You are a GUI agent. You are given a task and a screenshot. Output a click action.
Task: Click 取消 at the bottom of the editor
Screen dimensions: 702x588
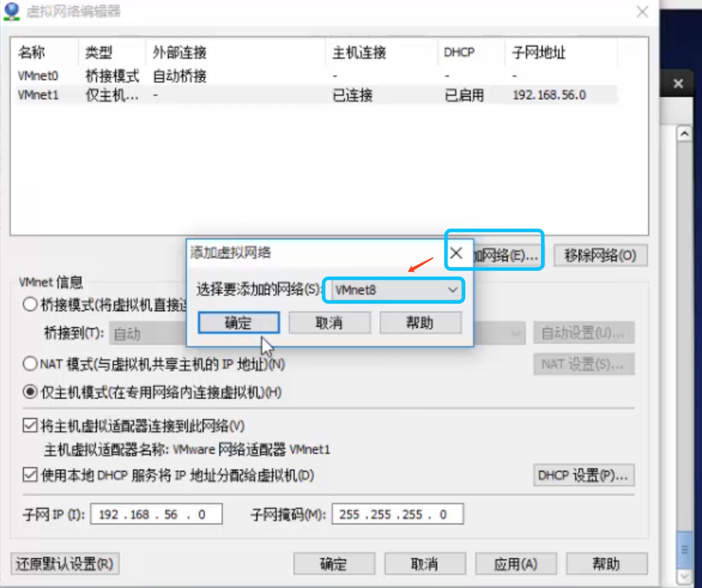(425, 564)
